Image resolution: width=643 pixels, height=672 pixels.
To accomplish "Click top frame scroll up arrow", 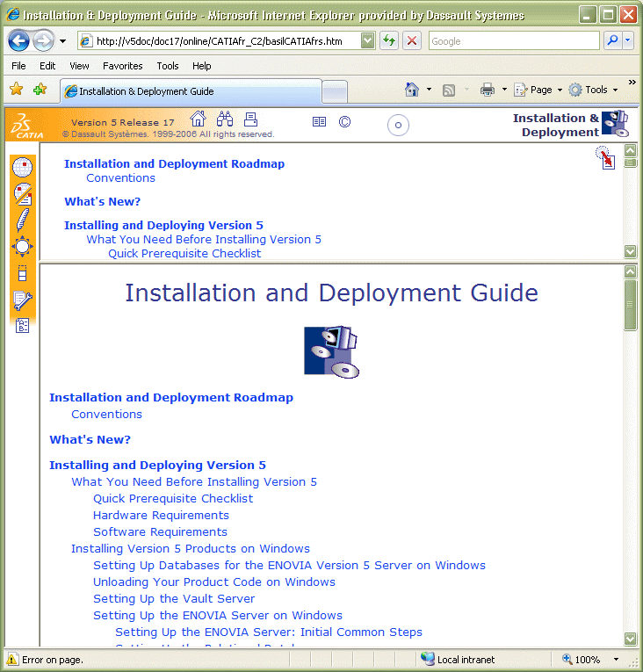I will point(630,150).
